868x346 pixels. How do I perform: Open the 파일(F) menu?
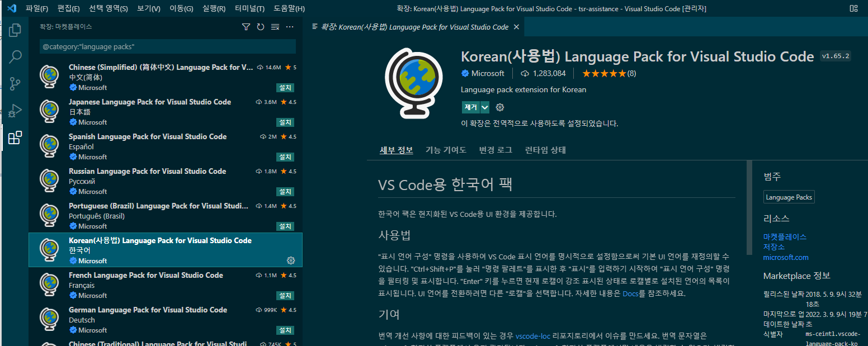point(37,8)
